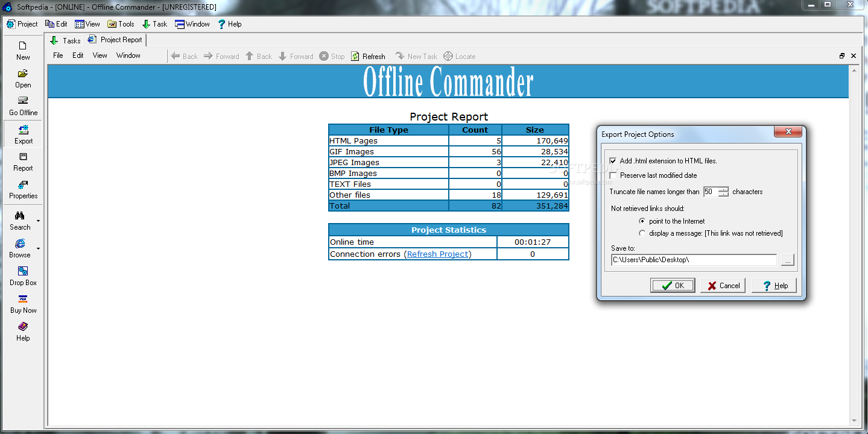Viewport: 868px width, 434px height.
Task: Select display a message radio option
Action: 642,233
